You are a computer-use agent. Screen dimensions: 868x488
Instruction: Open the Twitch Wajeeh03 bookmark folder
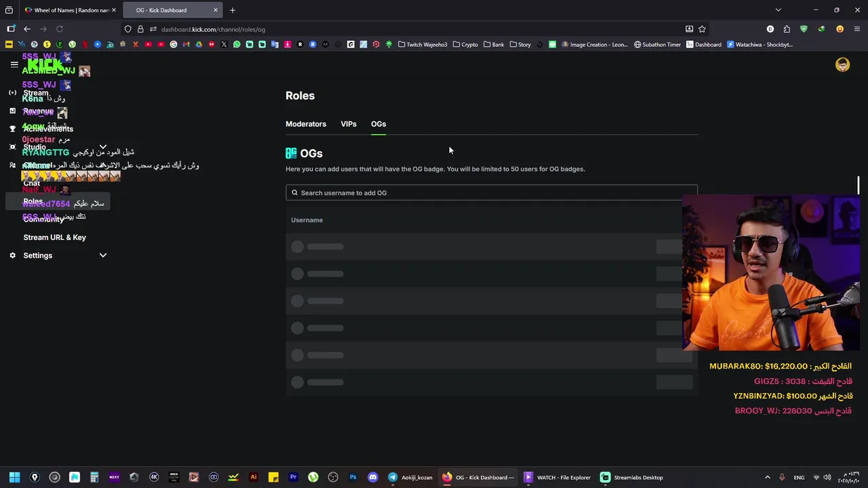[422, 45]
